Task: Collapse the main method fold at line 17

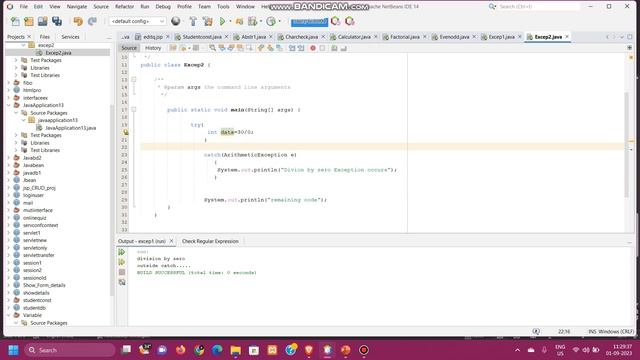Action: (x=133, y=109)
